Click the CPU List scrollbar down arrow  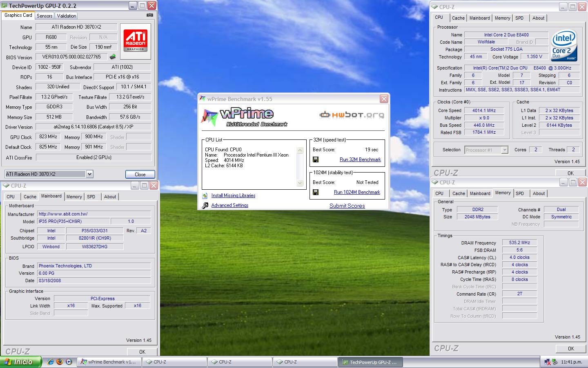tap(300, 183)
